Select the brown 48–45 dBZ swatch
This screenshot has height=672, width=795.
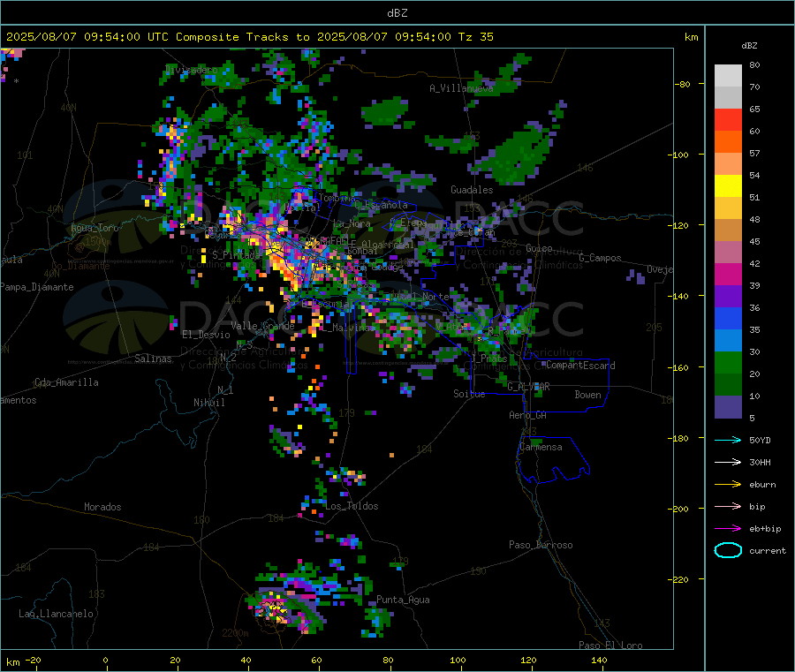tap(728, 230)
